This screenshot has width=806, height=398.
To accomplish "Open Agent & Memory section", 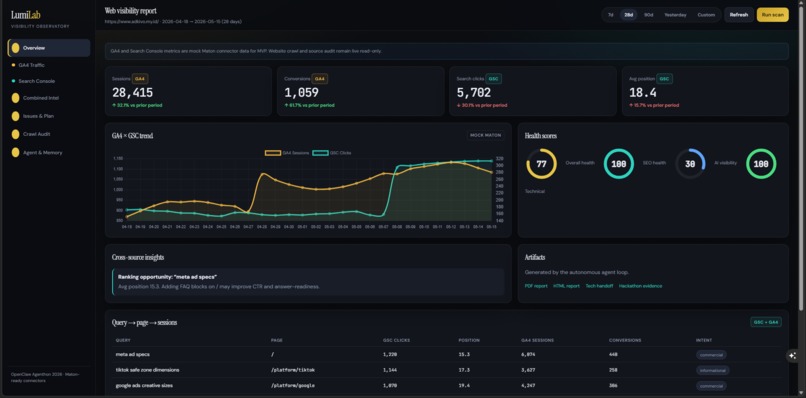I will click(49, 152).
